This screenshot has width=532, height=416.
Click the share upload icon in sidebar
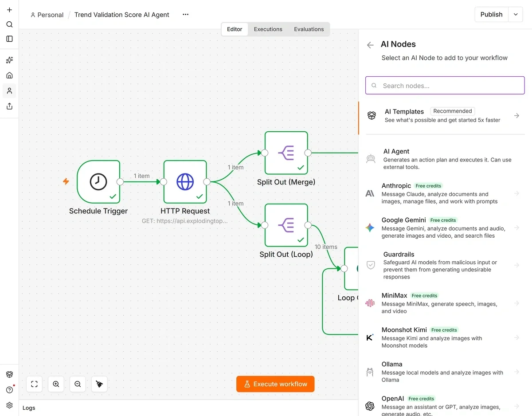point(9,106)
